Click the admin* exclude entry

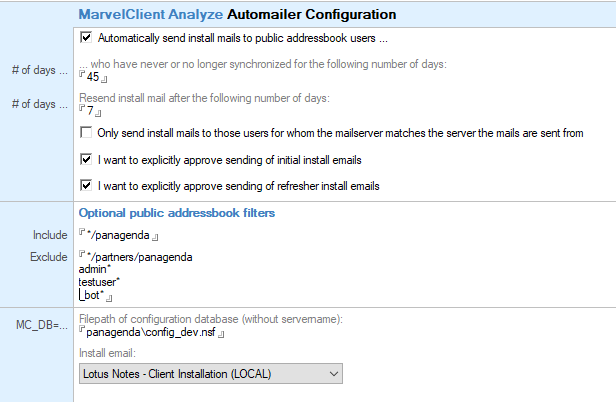tap(95, 269)
